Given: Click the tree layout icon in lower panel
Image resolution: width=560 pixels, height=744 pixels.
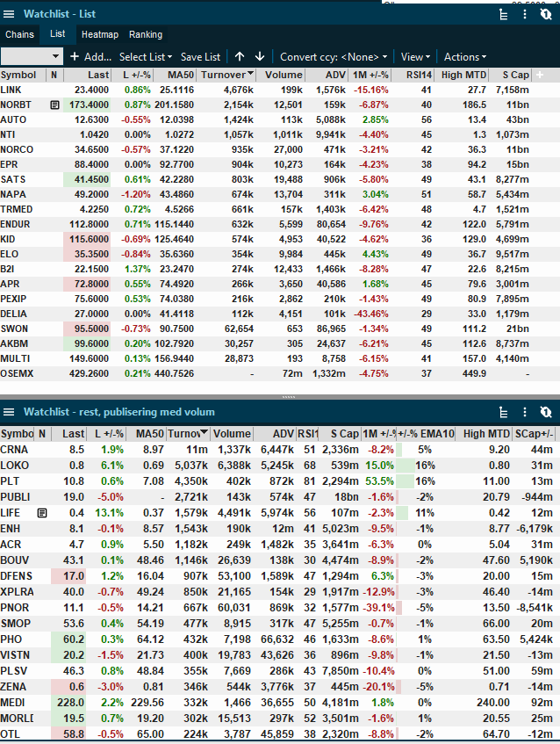Looking at the screenshot, I should tap(504, 412).
